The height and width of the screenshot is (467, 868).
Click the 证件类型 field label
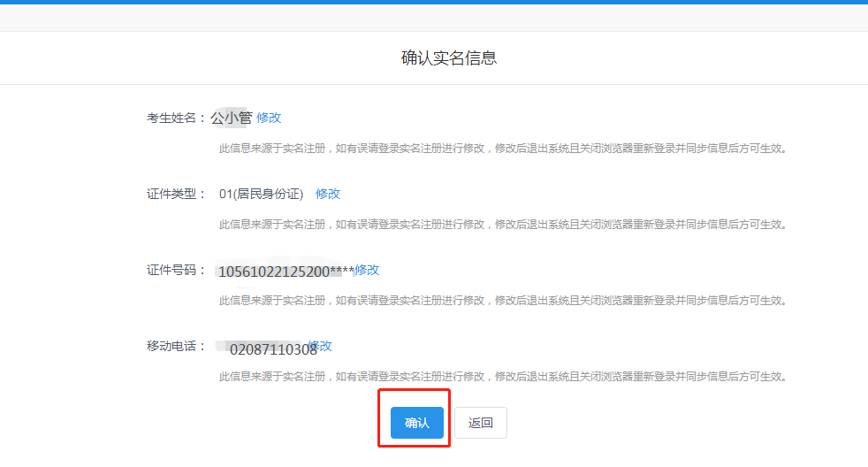176,194
